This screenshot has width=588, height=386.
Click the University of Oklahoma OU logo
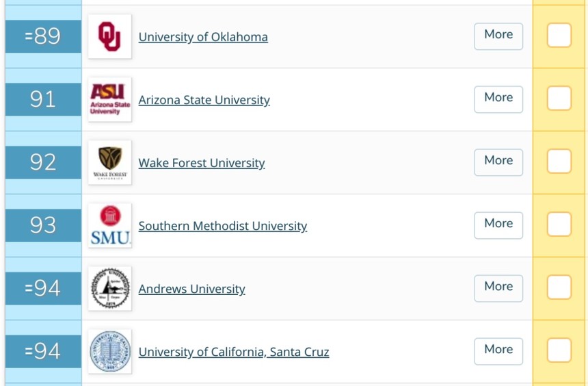(x=110, y=36)
